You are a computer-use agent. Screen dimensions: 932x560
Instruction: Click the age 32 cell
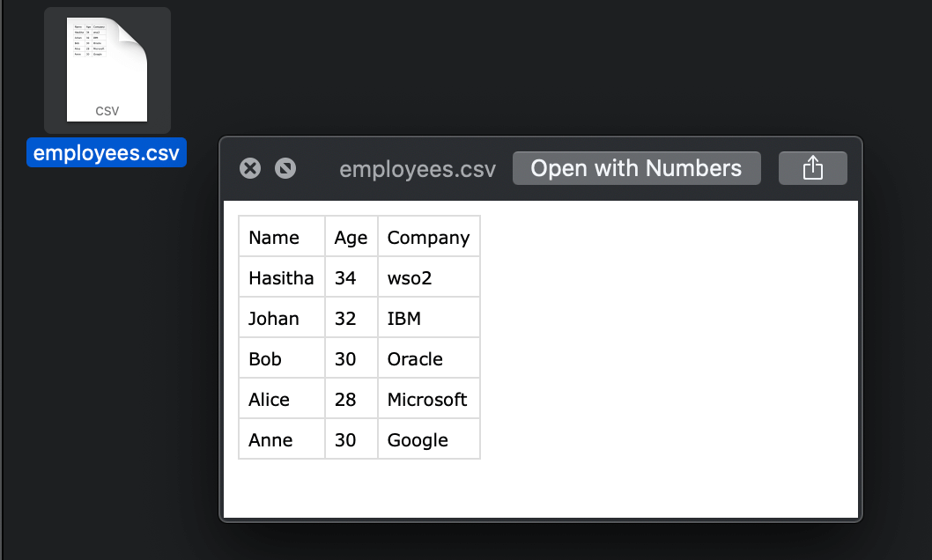point(351,318)
